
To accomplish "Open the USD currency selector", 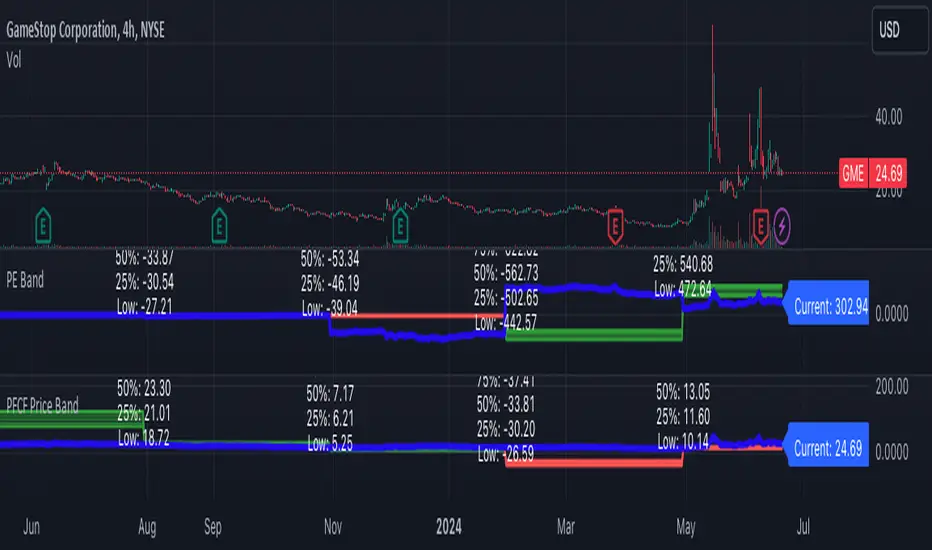I will coord(900,30).
